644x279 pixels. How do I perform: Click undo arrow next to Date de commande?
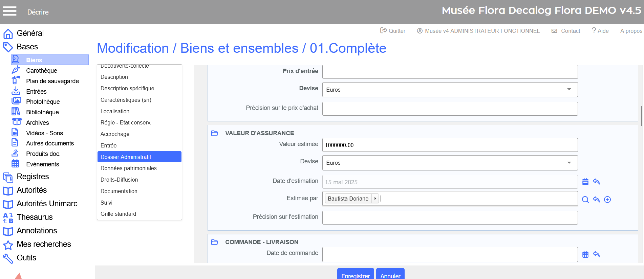coord(596,254)
